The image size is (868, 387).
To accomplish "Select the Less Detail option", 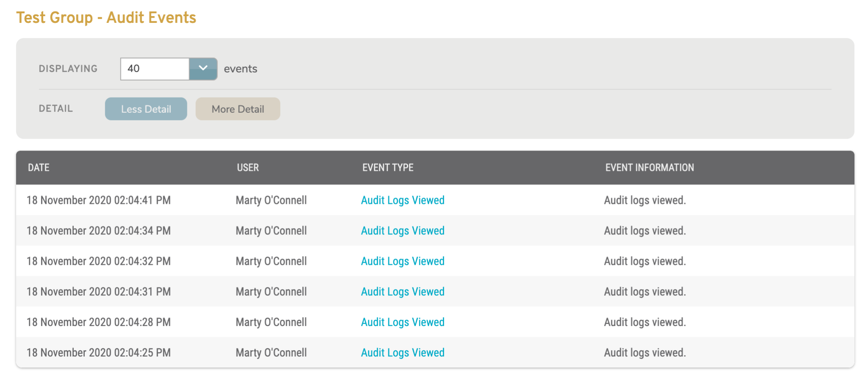I will (146, 109).
